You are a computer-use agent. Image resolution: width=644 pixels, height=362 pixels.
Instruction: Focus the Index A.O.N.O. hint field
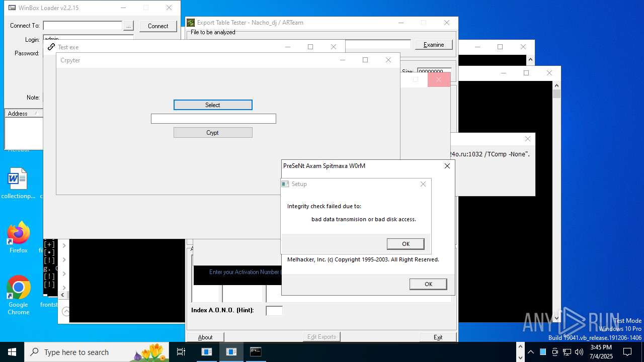(274, 311)
